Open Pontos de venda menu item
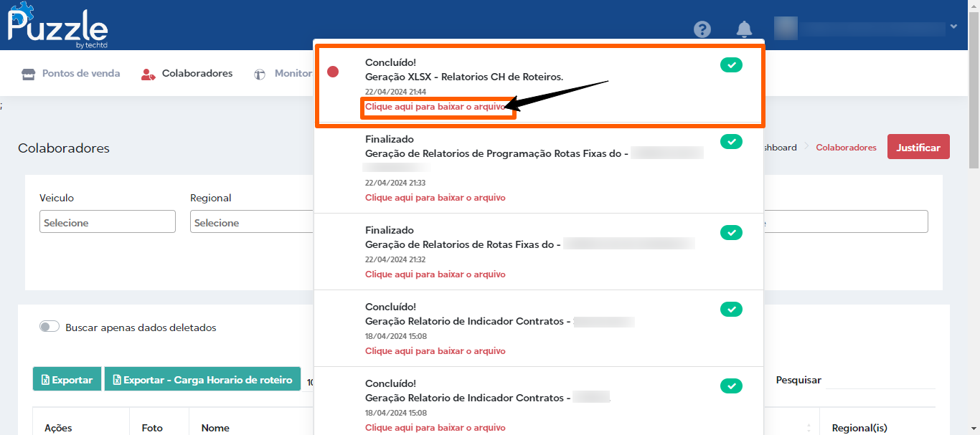 [80, 73]
